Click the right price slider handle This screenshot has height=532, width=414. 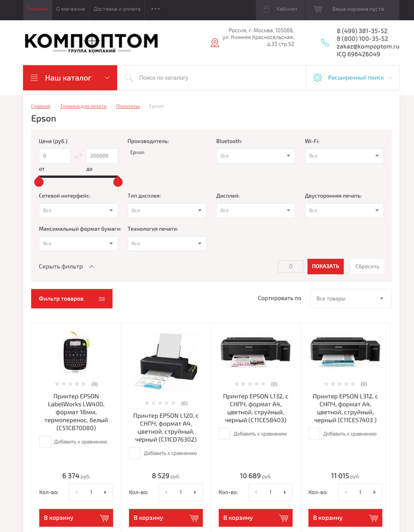[118, 182]
